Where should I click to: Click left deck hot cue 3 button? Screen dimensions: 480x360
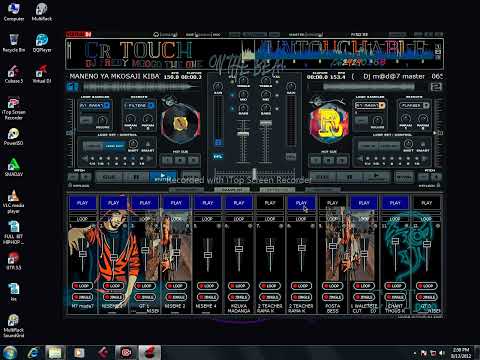(194, 160)
